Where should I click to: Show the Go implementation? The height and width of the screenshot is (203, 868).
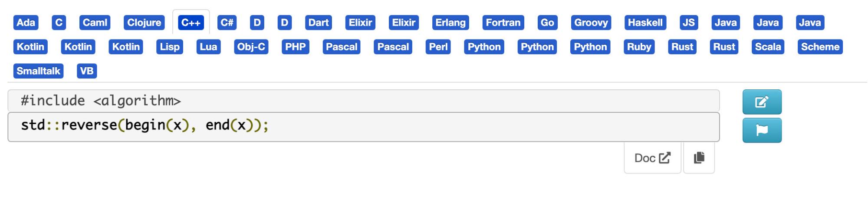[547, 23]
